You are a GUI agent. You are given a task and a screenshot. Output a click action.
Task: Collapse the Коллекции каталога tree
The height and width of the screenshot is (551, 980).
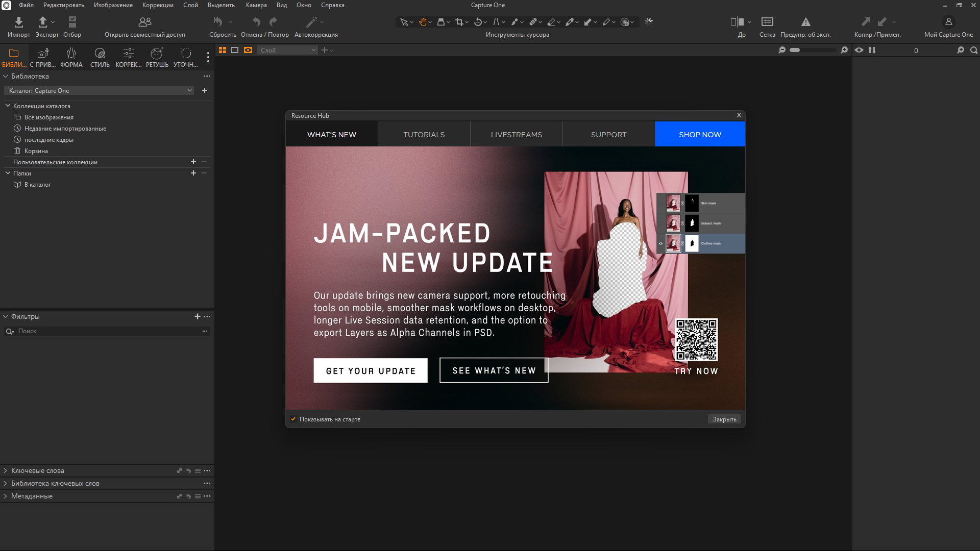click(x=8, y=106)
